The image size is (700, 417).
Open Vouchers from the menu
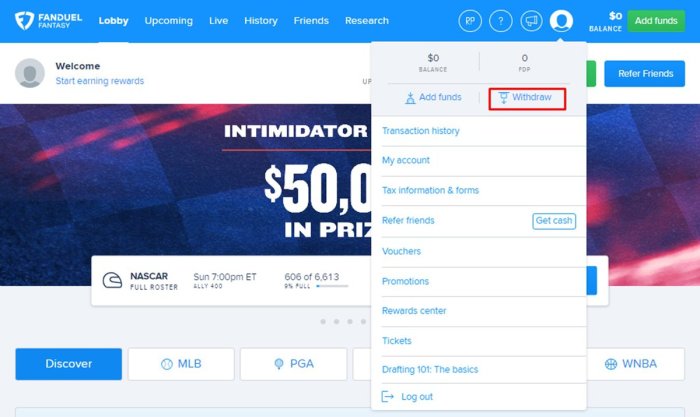coord(401,251)
